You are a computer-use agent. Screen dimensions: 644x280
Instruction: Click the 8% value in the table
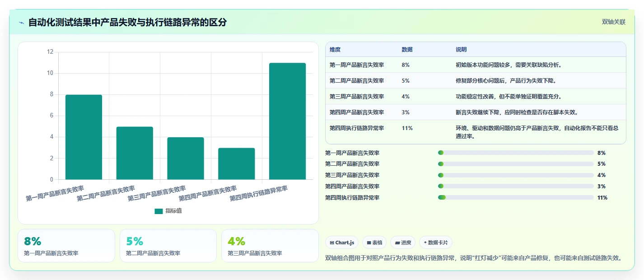point(406,65)
